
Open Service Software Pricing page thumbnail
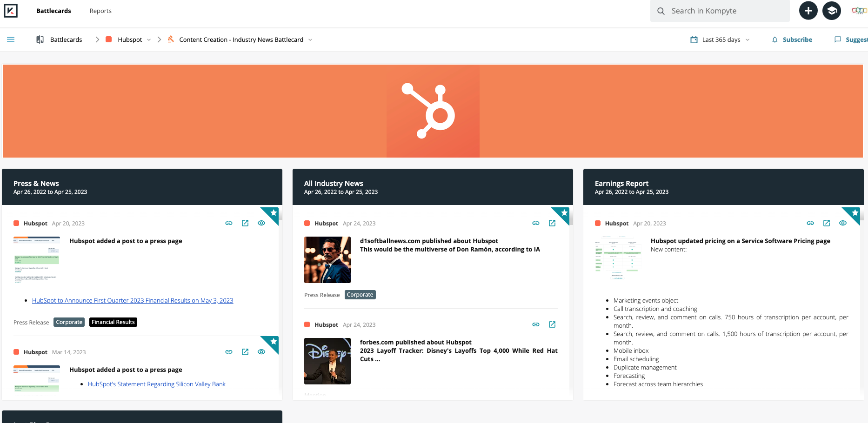coord(618,258)
